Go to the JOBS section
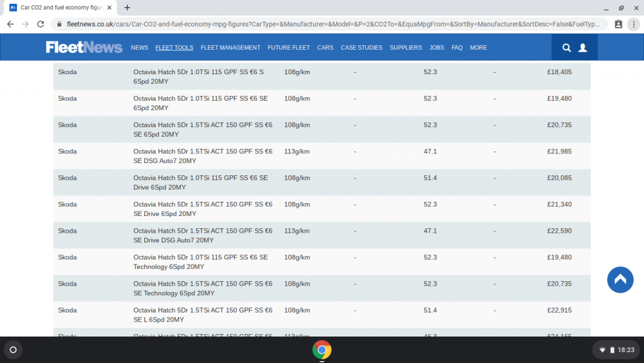 pyautogui.click(x=437, y=48)
